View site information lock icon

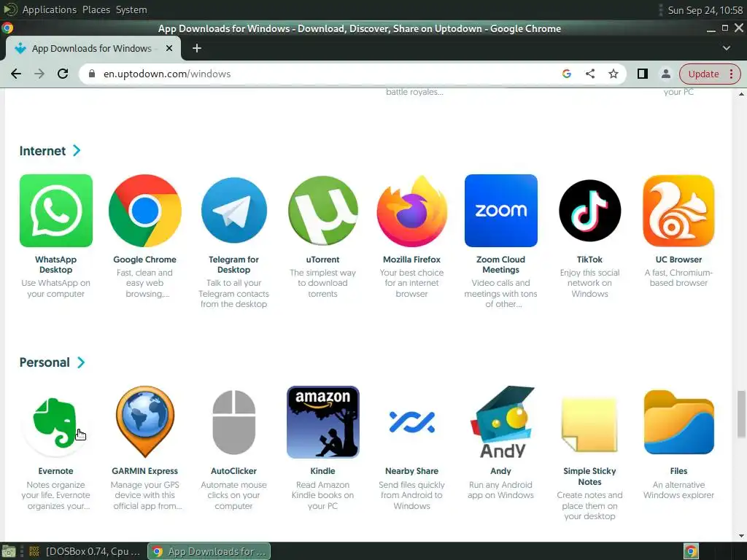pos(93,74)
